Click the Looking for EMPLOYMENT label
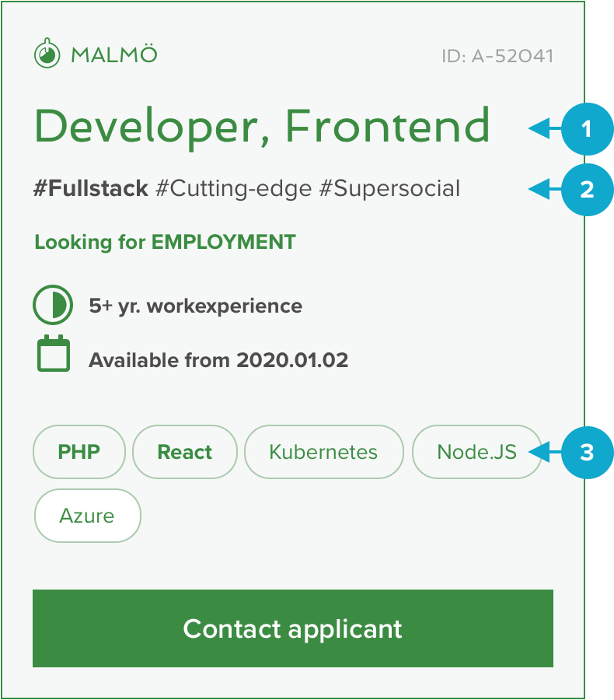The image size is (614, 700). [x=165, y=243]
